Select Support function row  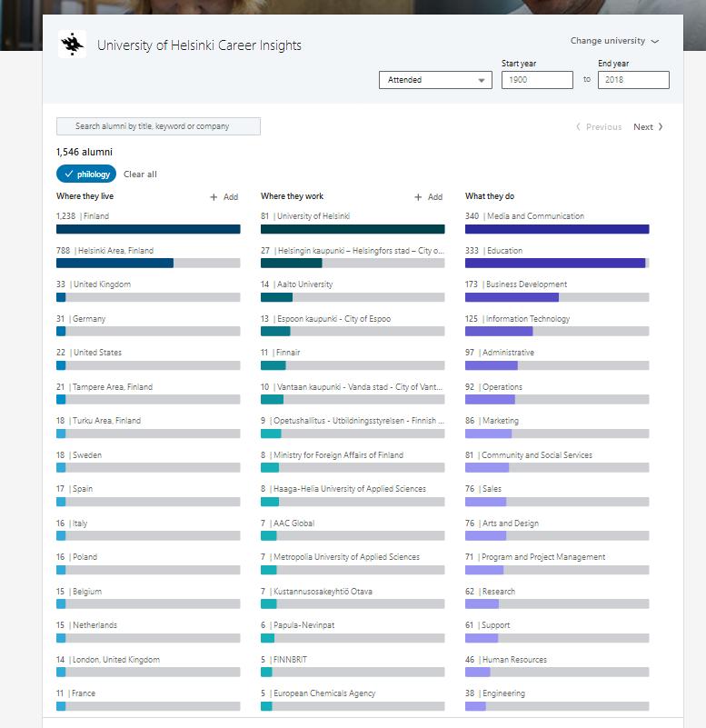(x=557, y=632)
